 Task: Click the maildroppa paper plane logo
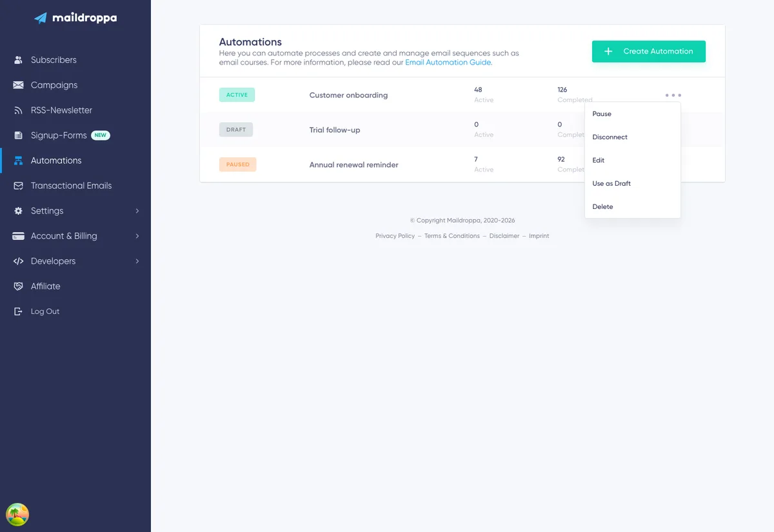[x=41, y=18]
